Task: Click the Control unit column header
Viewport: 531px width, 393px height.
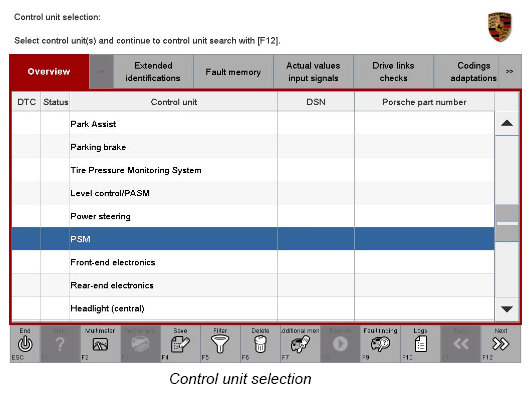Action: (173, 102)
